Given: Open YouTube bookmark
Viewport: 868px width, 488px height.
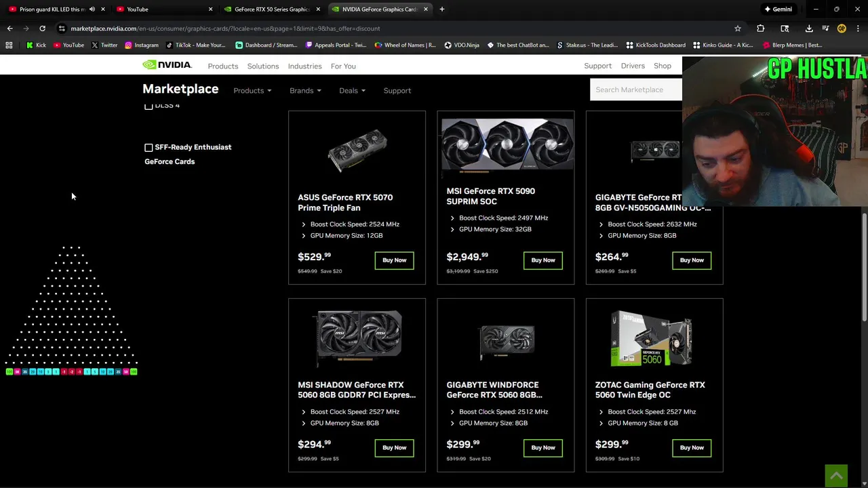Looking at the screenshot, I should [68, 45].
